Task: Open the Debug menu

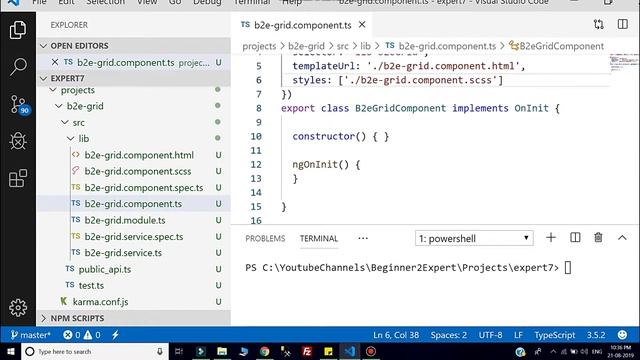Action: click(x=207, y=2)
